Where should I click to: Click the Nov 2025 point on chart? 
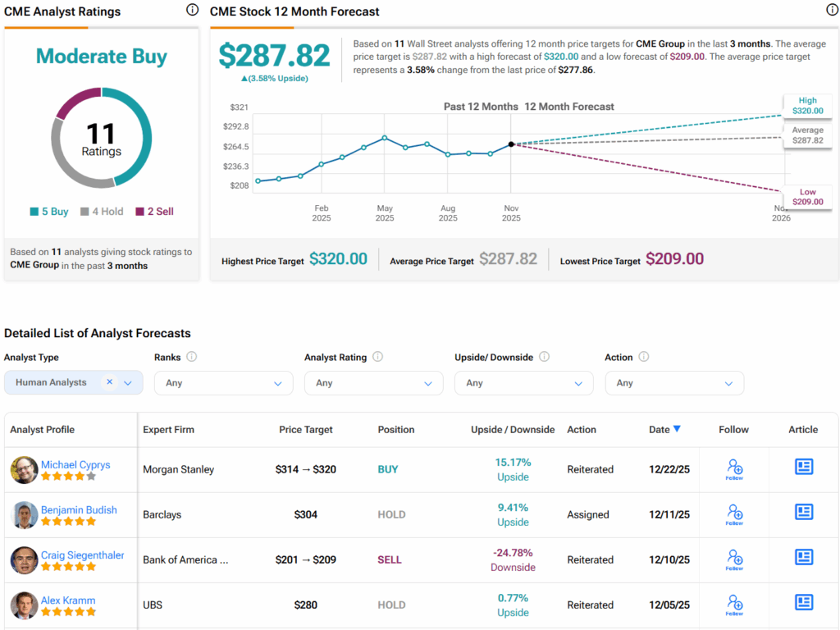pos(511,144)
